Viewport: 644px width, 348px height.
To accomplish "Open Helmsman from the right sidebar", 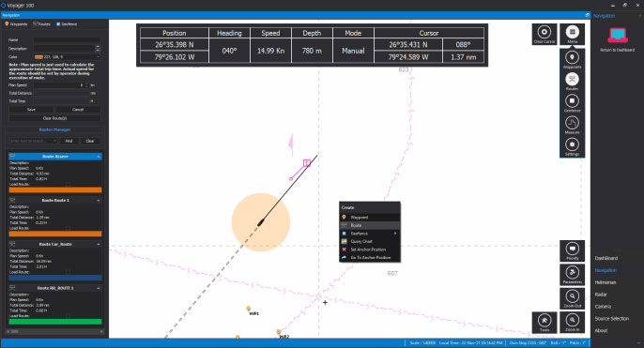I will tap(605, 282).
